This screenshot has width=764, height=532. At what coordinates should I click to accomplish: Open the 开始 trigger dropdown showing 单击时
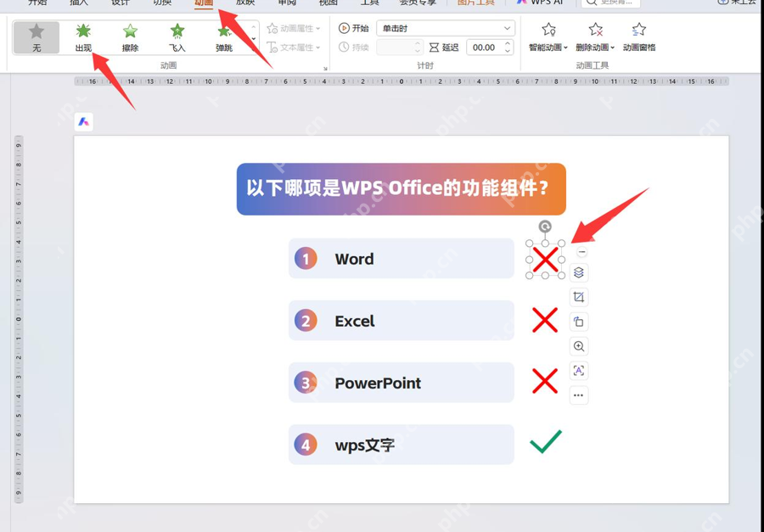coord(446,28)
